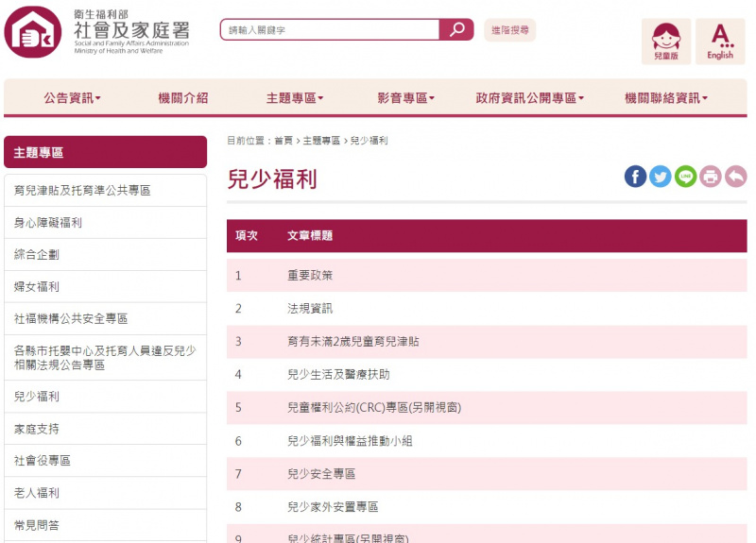The height and width of the screenshot is (543, 756).
Task: Click the Facebook share icon
Action: pyautogui.click(x=635, y=177)
